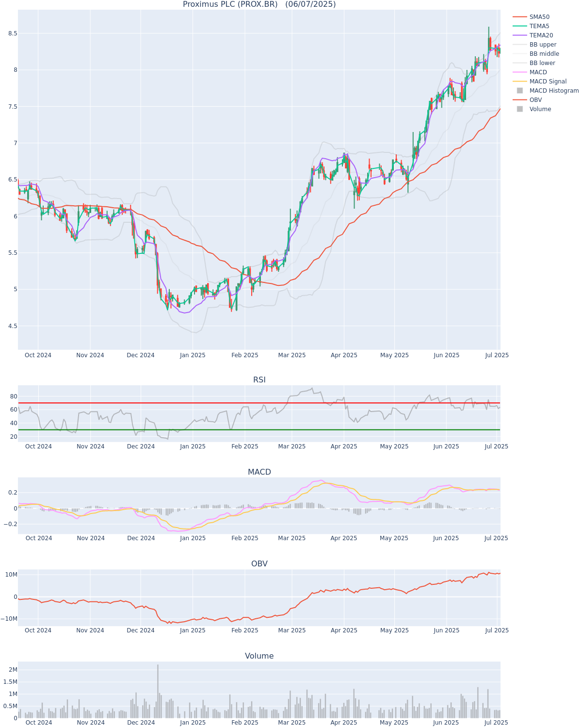Click the 6.5 price axis label
The width and height of the screenshot is (582, 728).
tap(13, 180)
